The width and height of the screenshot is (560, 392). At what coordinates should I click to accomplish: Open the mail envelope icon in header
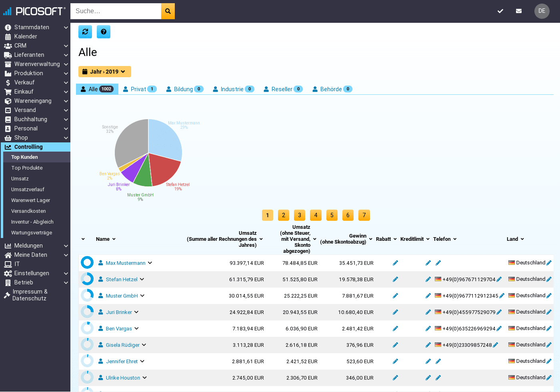pos(519,11)
